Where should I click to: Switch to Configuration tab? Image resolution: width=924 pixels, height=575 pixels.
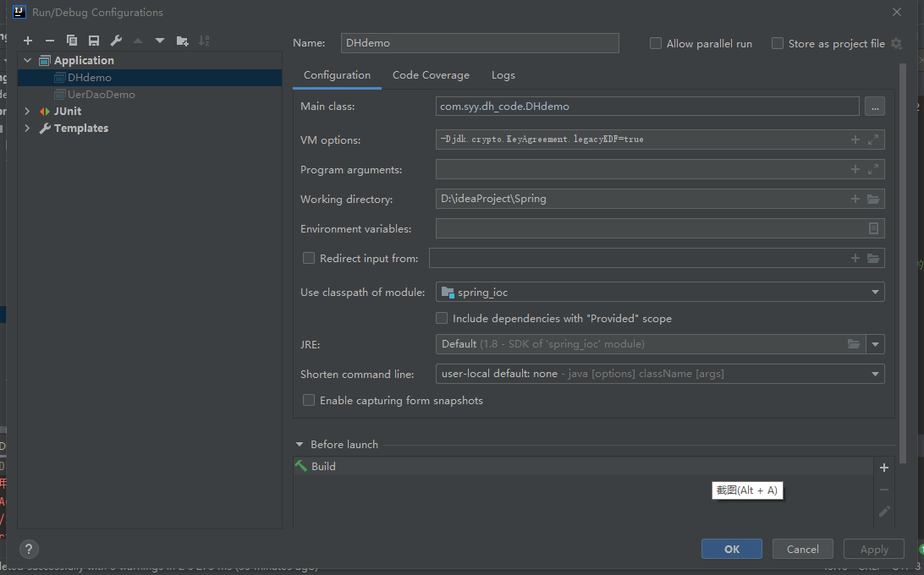click(x=337, y=75)
